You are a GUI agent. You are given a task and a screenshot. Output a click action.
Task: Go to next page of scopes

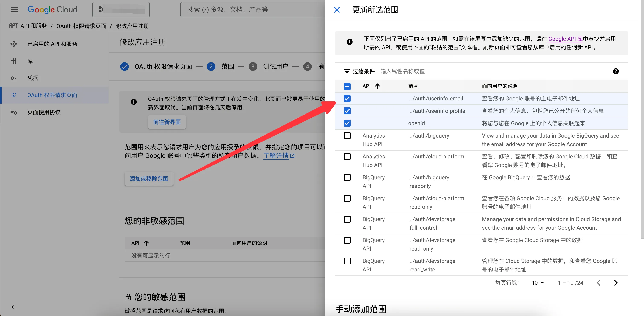click(616, 283)
